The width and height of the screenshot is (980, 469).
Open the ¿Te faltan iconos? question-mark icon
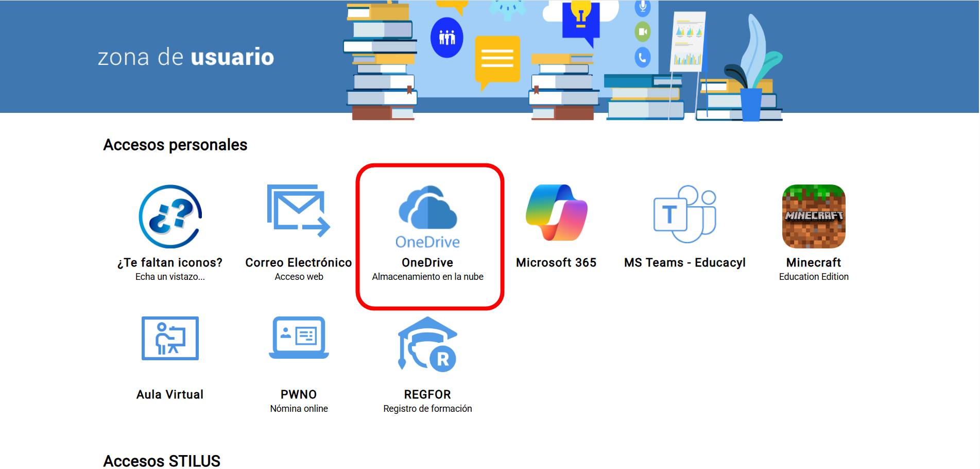tap(170, 216)
